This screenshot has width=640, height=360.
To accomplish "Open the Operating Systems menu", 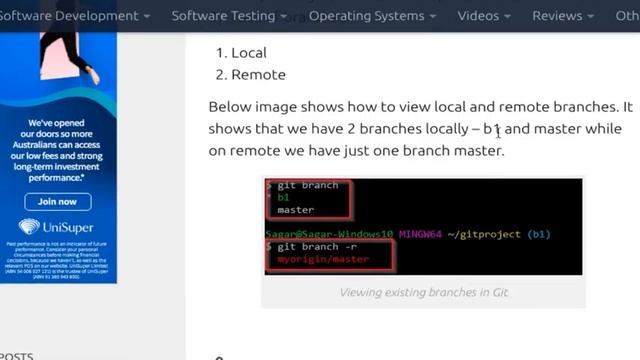I will pyautogui.click(x=372, y=16).
